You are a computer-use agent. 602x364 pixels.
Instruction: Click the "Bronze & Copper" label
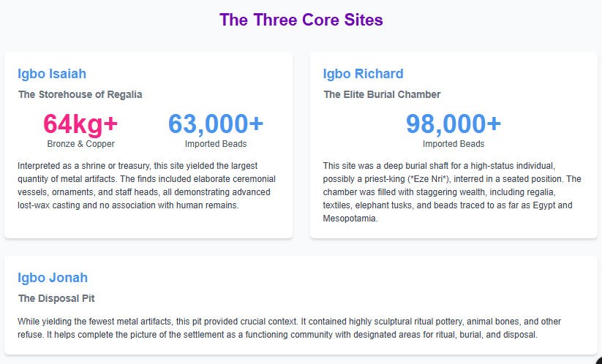(80, 144)
